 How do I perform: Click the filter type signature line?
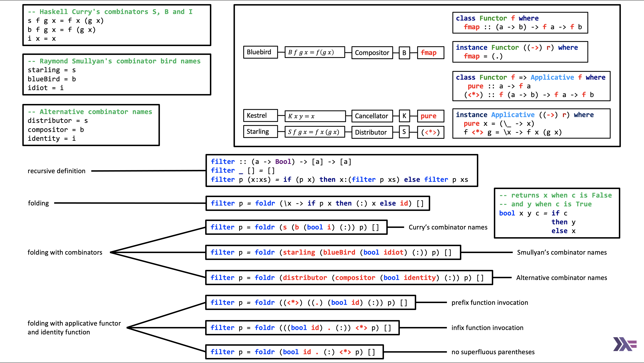pyautogui.click(x=281, y=162)
